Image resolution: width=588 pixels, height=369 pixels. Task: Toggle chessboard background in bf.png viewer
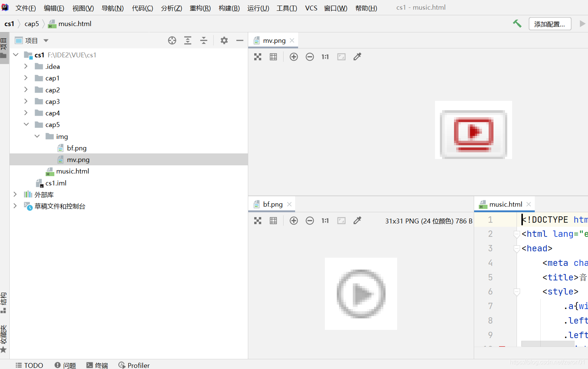(x=258, y=221)
